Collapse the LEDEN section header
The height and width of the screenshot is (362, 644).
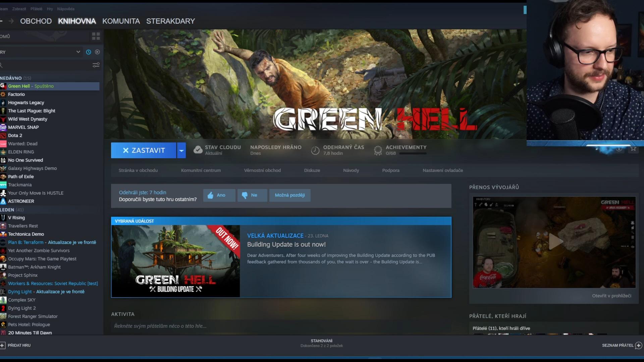click(x=12, y=210)
